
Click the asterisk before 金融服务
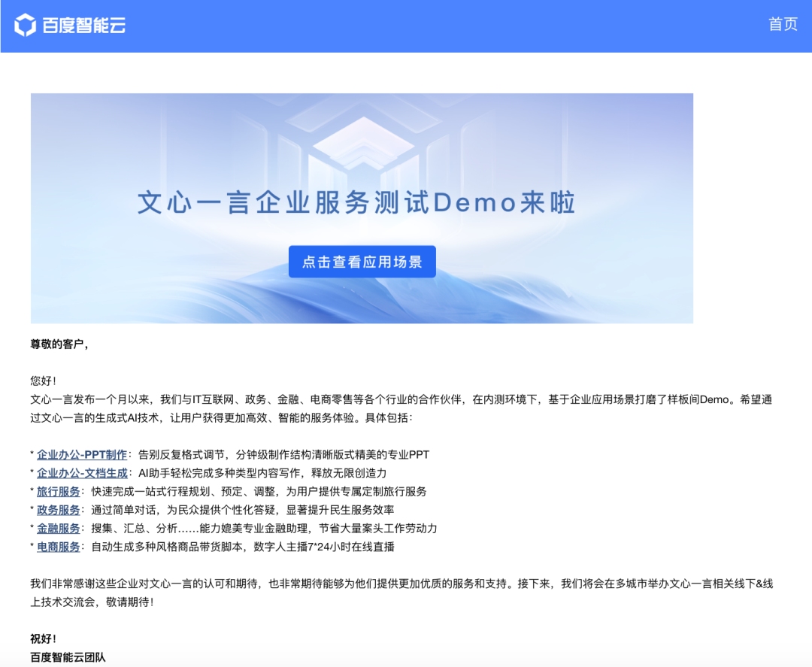click(31, 528)
